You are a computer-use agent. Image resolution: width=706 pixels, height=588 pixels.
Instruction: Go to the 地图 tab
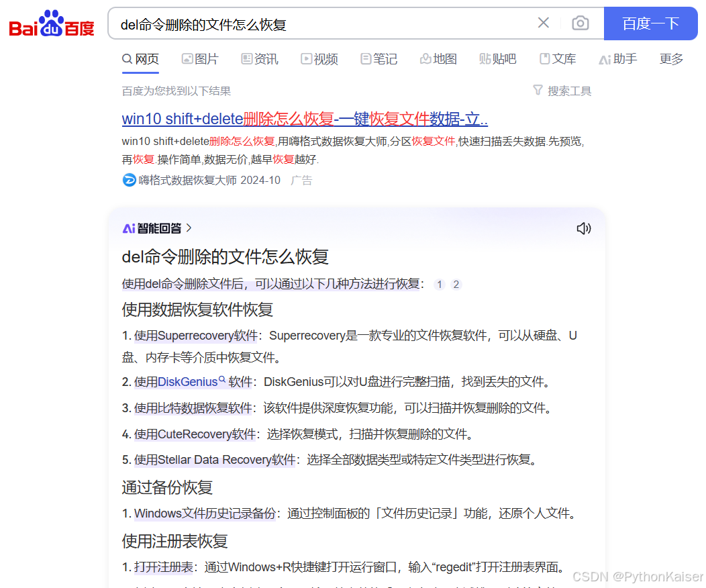(x=438, y=59)
